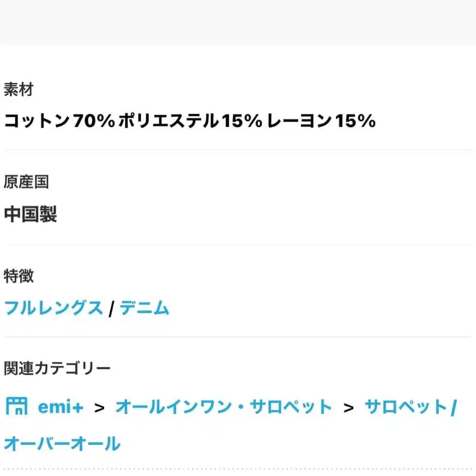Click the コットン70% material text

(58, 121)
